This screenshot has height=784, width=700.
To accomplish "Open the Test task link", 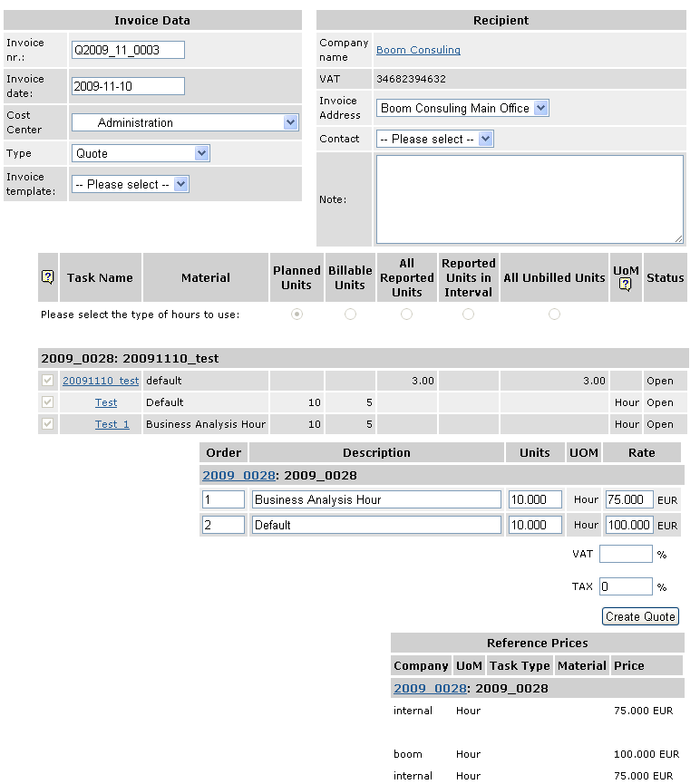I will click(106, 402).
